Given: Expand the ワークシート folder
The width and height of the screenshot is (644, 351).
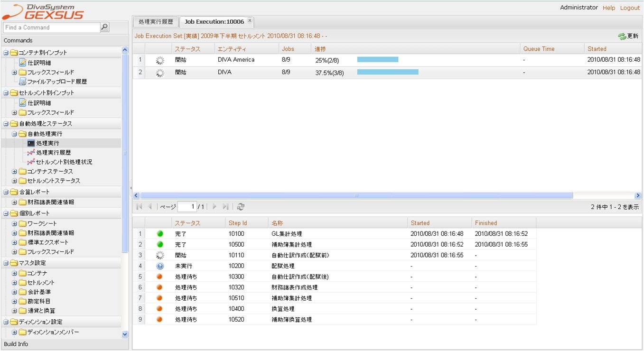Looking at the screenshot, I should [14, 223].
